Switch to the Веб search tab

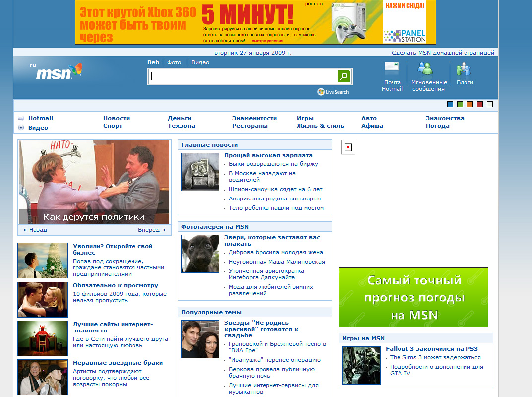pyautogui.click(x=153, y=62)
